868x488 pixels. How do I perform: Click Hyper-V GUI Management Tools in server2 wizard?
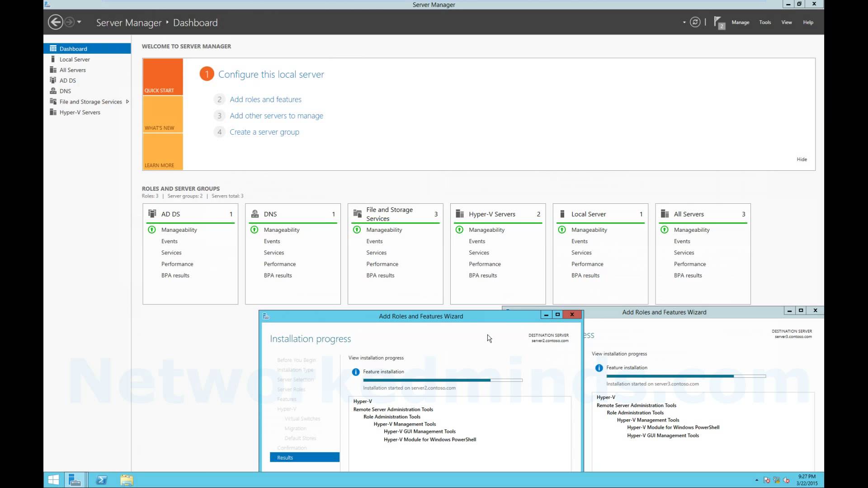click(420, 432)
